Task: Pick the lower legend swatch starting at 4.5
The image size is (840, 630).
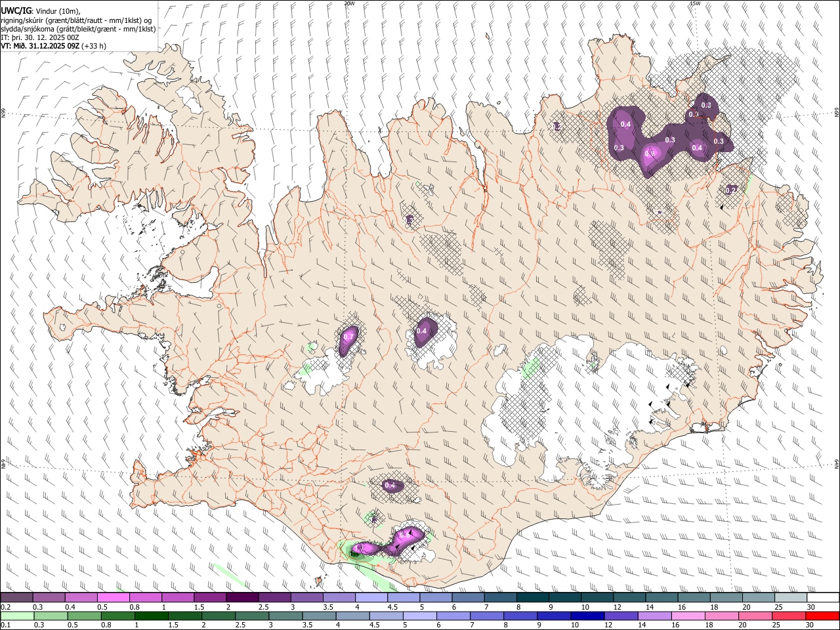Action: coord(387,616)
